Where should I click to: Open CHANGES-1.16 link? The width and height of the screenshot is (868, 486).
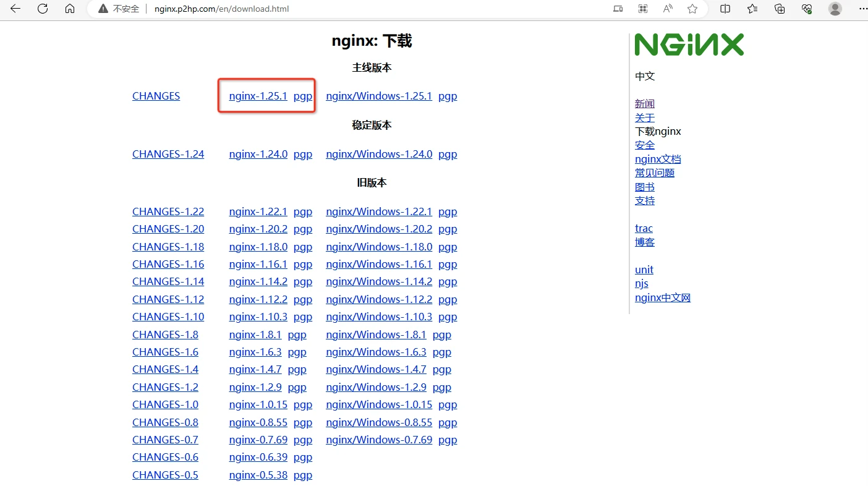pyautogui.click(x=168, y=264)
